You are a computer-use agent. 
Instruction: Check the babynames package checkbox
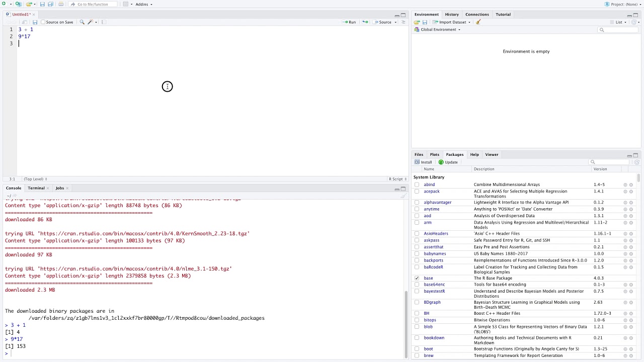(x=417, y=254)
